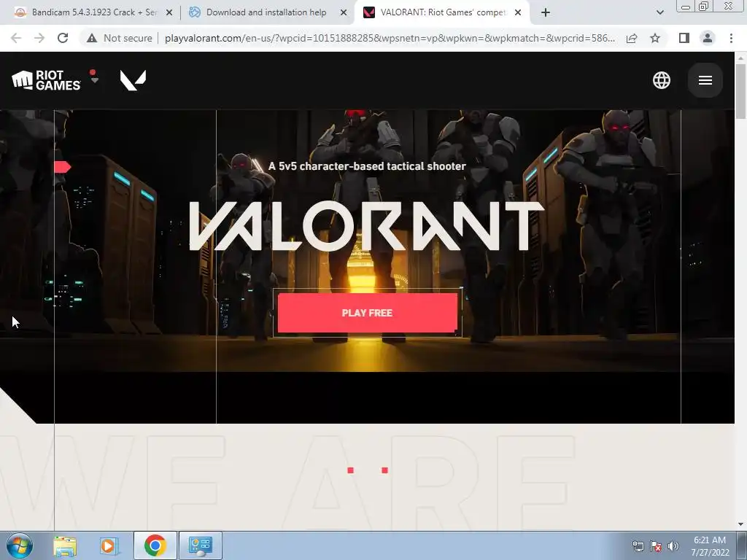The height and width of the screenshot is (560, 747).
Task: Click the Chrome taskbar icon
Action: tap(155, 545)
